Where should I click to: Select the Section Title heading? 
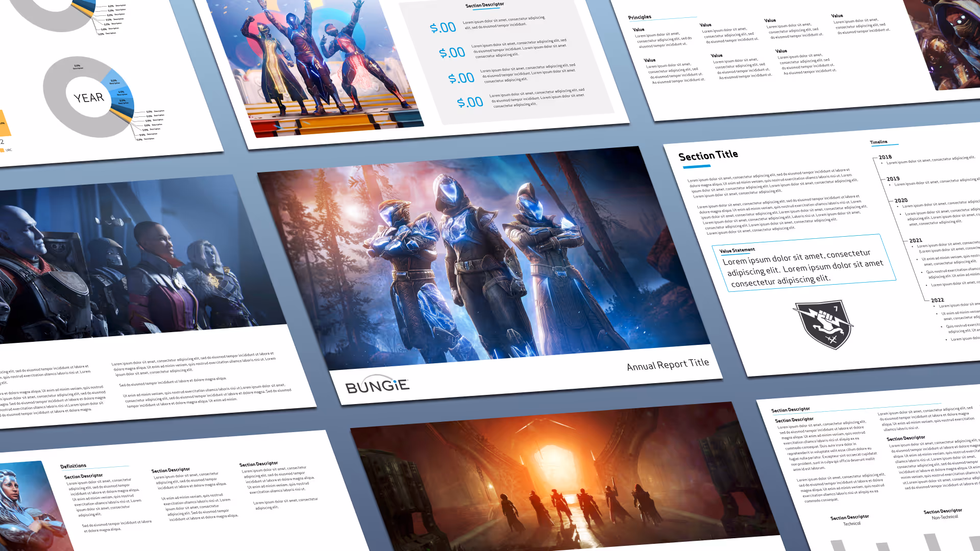coord(708,155)
